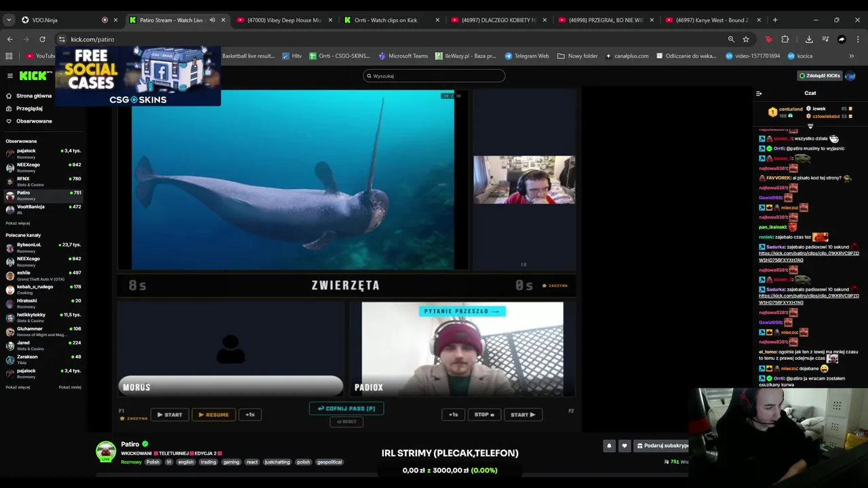Viewport: 868px width, 488px height.
Task: Click the notification bell for Patiro
Action: (609, 445)
